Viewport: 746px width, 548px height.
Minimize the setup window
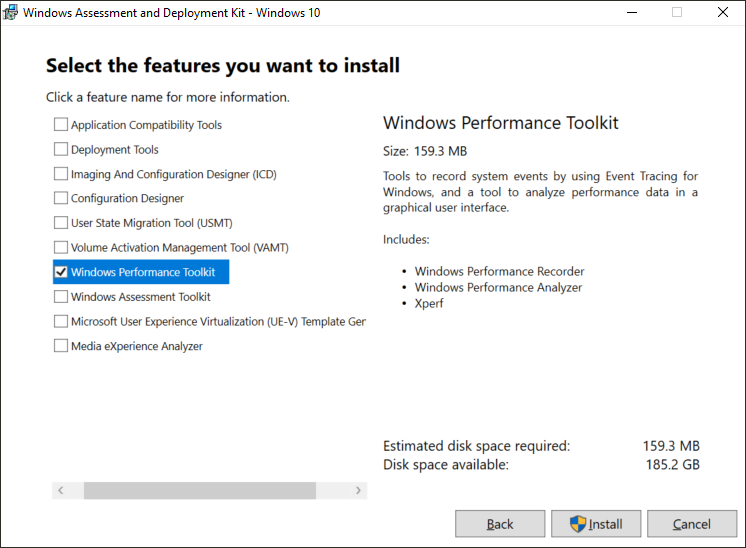631,13
